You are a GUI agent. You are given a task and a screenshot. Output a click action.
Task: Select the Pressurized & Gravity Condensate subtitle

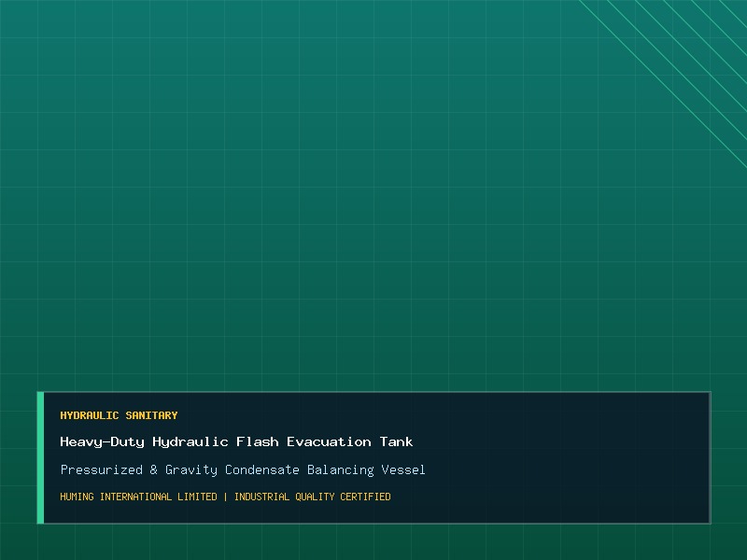[x=243, y=470]
